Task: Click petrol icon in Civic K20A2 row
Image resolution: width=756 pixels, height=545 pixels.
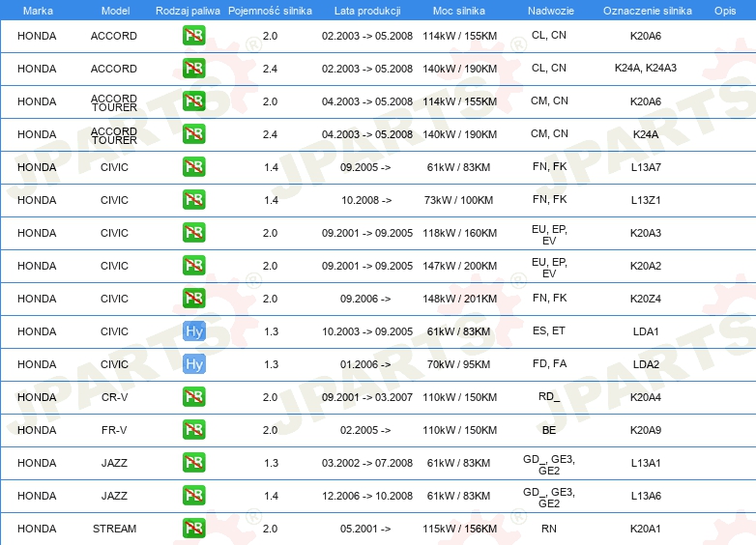Action: (x=193, y=265)
